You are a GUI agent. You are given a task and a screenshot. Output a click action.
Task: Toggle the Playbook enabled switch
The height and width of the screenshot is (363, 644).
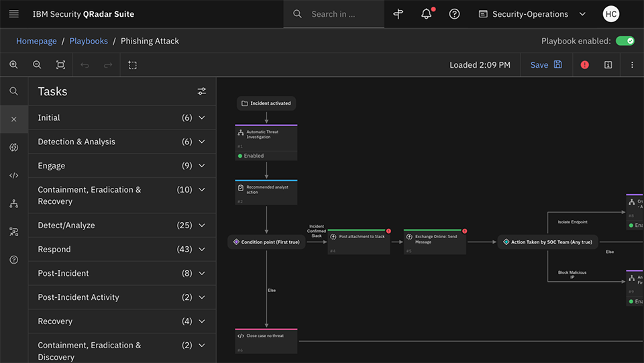pyautogui.click(x=625, y=41)
